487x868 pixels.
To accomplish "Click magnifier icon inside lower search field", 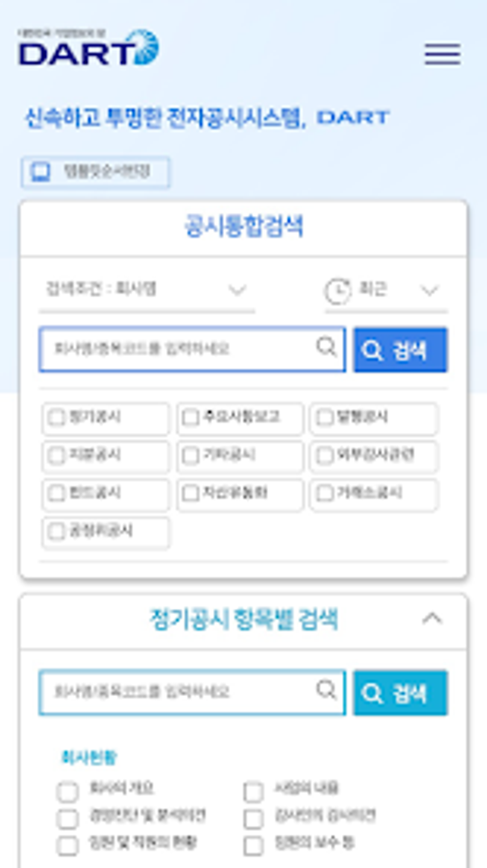I will coord(327,690).
